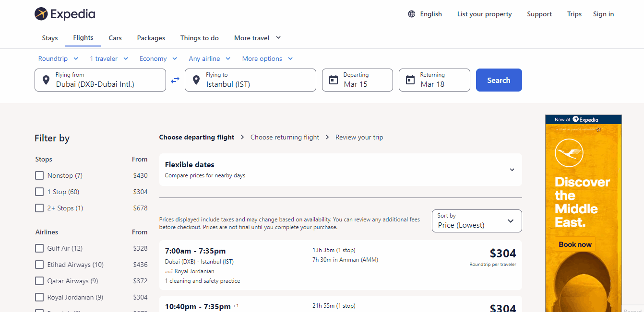Image resolution: width=644 pixels, height=312 pixels.
Task: Click the Departing calendar icon
Action: click(x=334, y=80)
